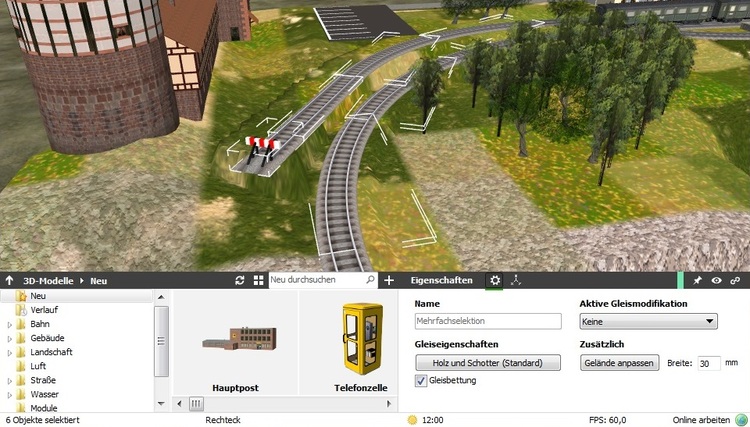Viewport: 750px width, 427px height.
Task: Switch catalog to grid view icon
Action: 258,280
